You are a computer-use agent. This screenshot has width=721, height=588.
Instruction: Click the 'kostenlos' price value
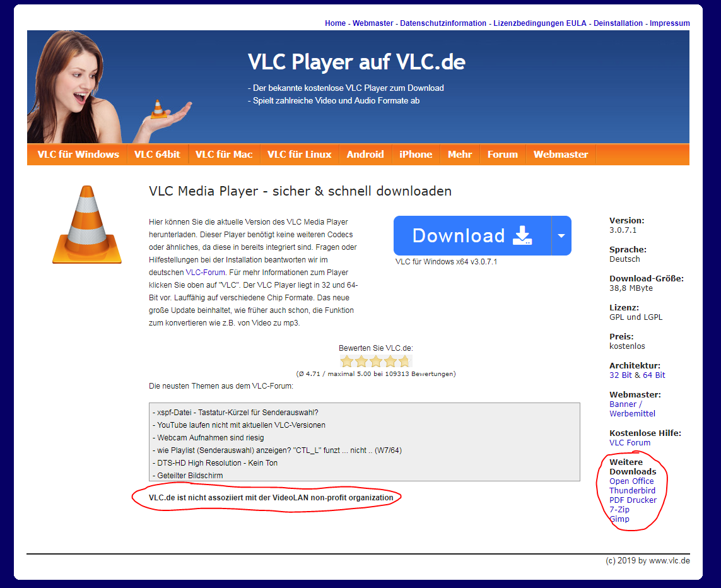click(627, 346)
